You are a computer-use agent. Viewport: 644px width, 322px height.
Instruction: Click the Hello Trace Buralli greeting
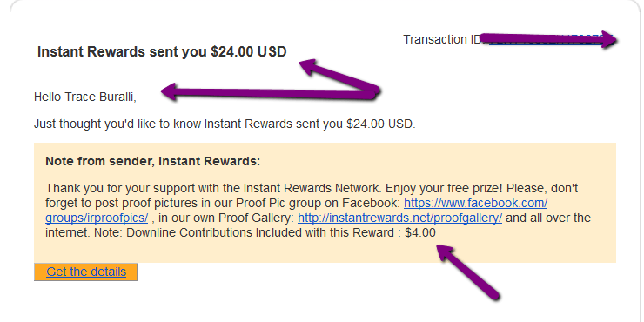tap(85, 97)
